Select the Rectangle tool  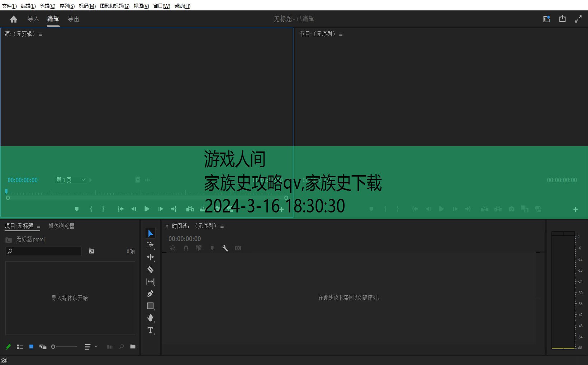coord(150,306)
